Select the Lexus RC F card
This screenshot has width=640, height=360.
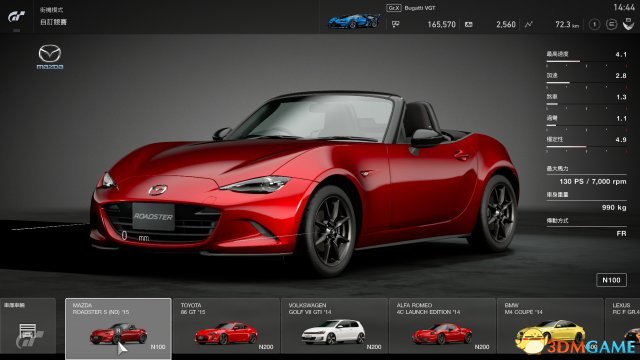coord(623,326)
